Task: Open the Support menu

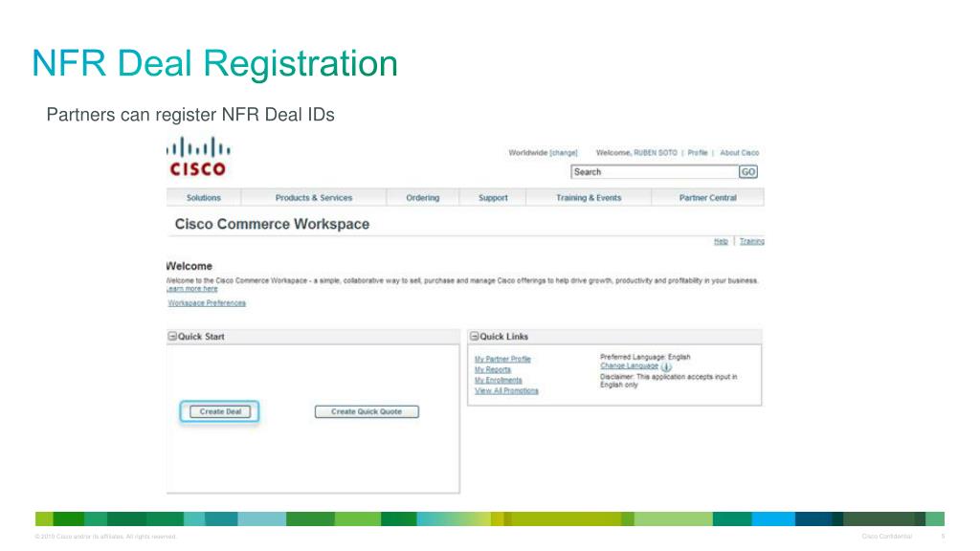Action: point(493,197)
